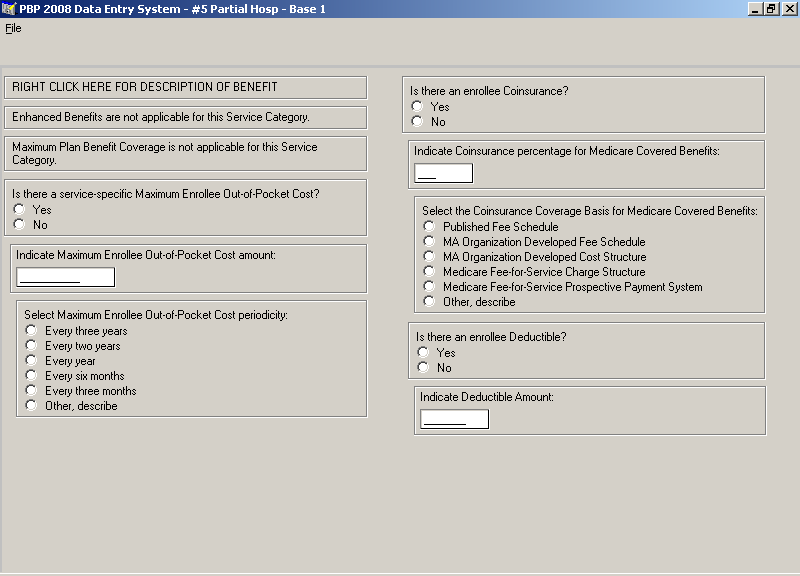
Task: Open the File menu
Action: click(13, 29)
